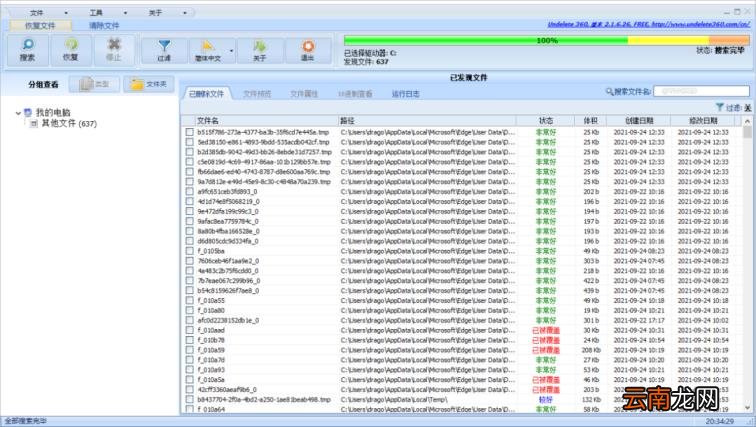The width and height of the screenshot is (756, 427).
Task: Click the 恢复 (Recover) toolbar button
Action: click(70, 50)
